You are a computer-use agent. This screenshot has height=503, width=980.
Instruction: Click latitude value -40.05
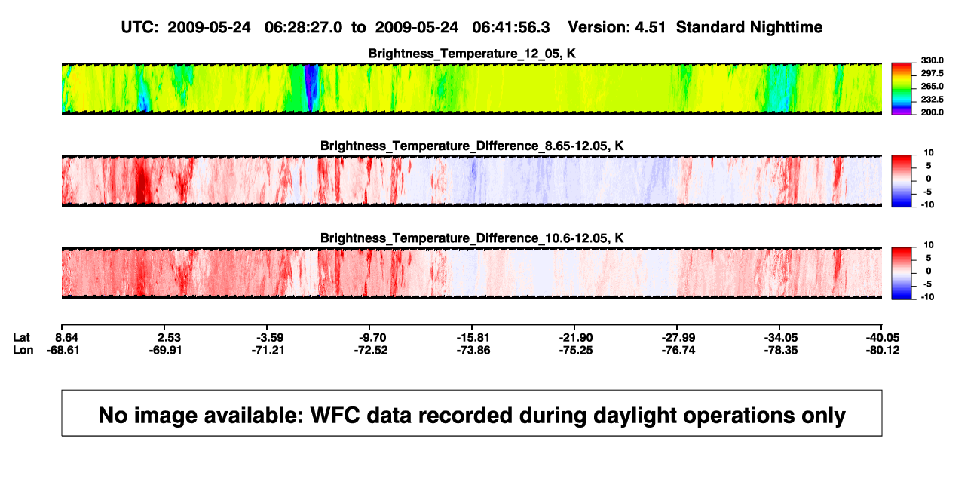coord(882,336)
